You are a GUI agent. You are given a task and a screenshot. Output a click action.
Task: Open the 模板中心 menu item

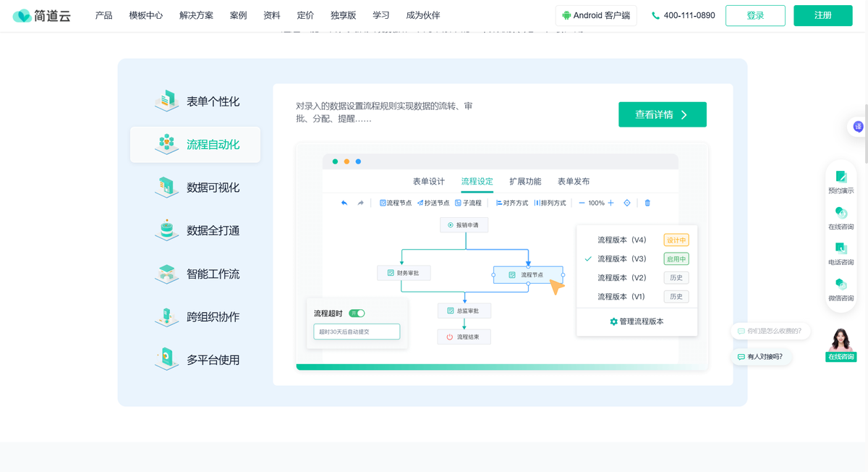(x=145, y=15)
